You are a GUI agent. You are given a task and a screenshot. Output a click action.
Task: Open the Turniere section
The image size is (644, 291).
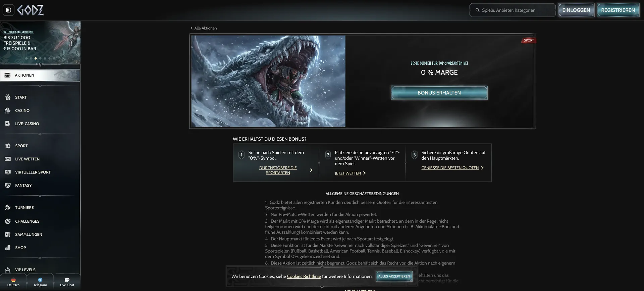click(40, 208)
